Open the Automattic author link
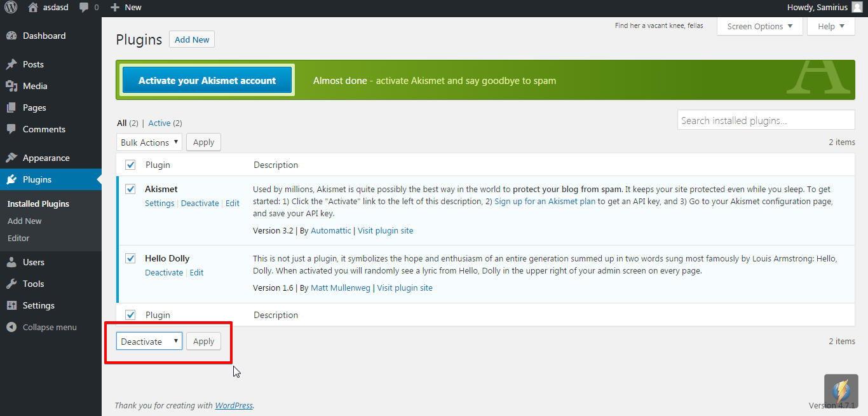868x416 pixels. (331, 230)
